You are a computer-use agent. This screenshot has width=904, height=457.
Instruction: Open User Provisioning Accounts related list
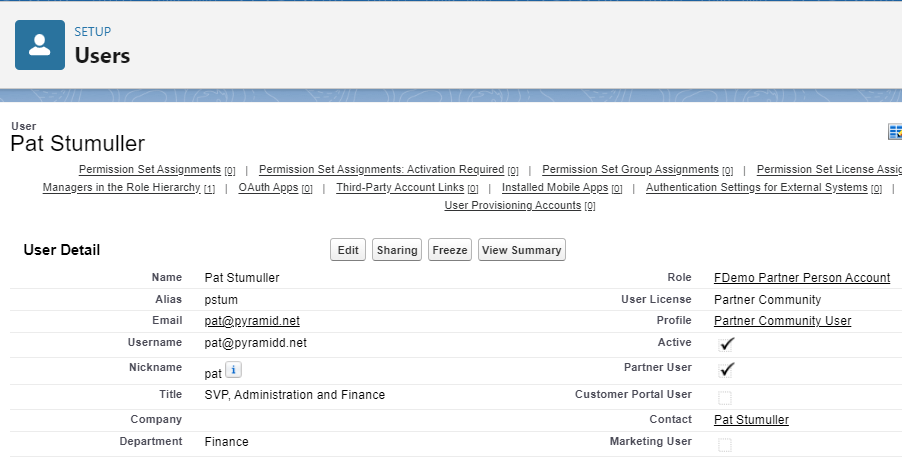[x=512, y=206]
